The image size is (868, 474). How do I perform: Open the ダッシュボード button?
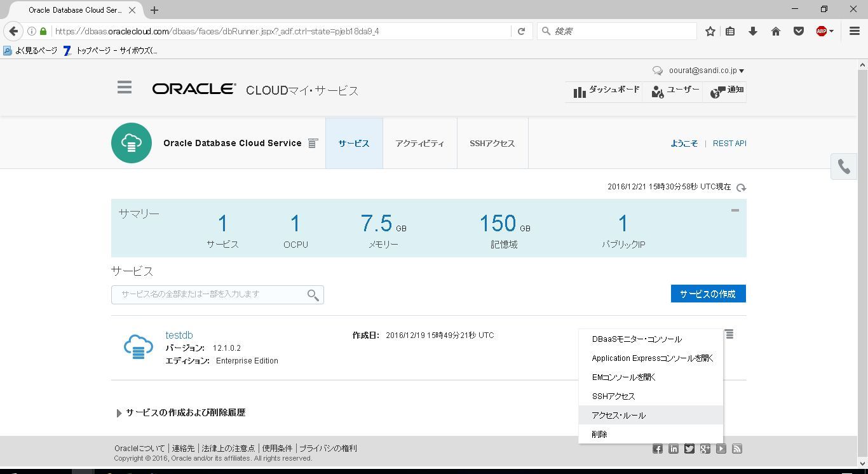(x=606, y=91)
